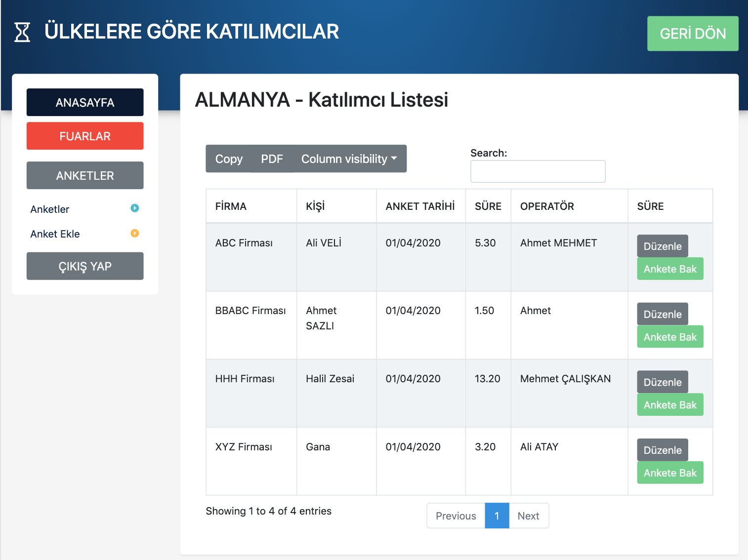Log out with ÇIKIŞ YAP
This screenshot has width=748, height=560.
(x=85, y=266)
